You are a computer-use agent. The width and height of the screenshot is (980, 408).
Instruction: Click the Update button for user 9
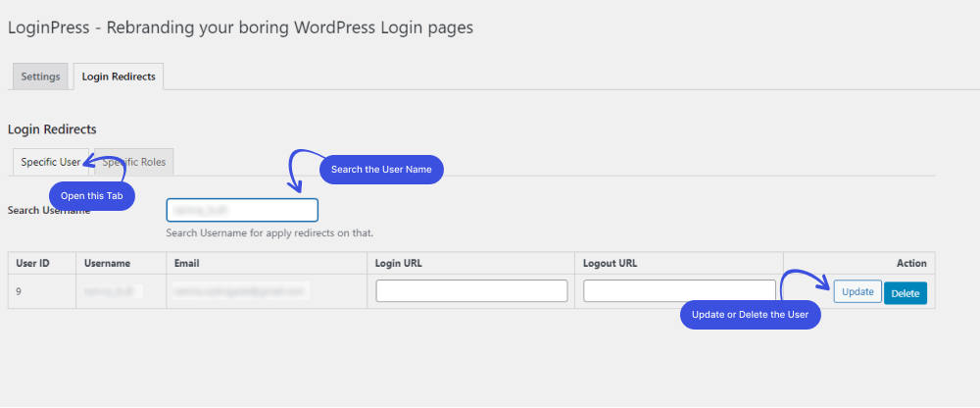857,291
